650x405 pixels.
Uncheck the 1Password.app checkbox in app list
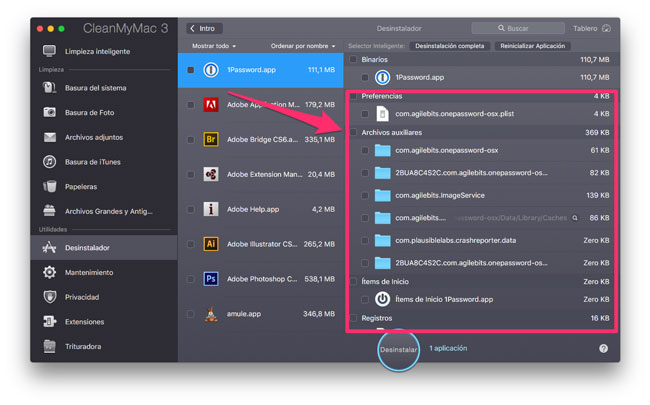(x=191, y=70)
